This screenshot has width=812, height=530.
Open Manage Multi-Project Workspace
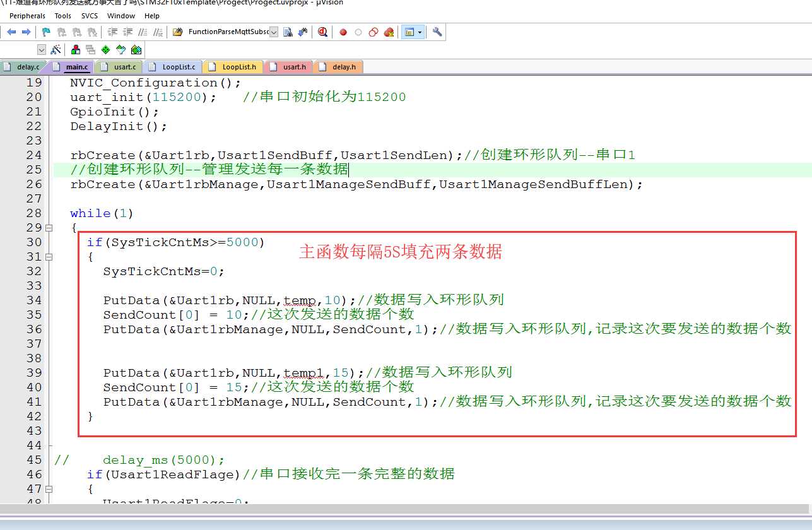(x=91, y=50)
